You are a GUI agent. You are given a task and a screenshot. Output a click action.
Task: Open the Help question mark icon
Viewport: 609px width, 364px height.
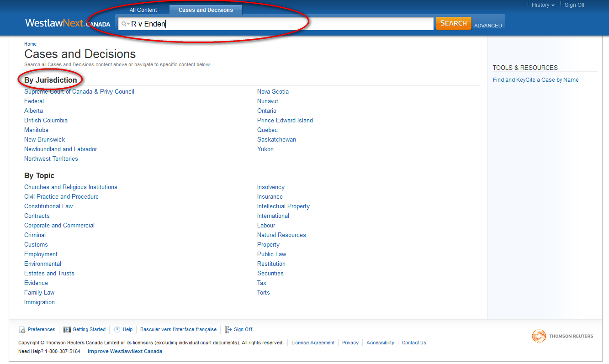click(x=117, y=329)
